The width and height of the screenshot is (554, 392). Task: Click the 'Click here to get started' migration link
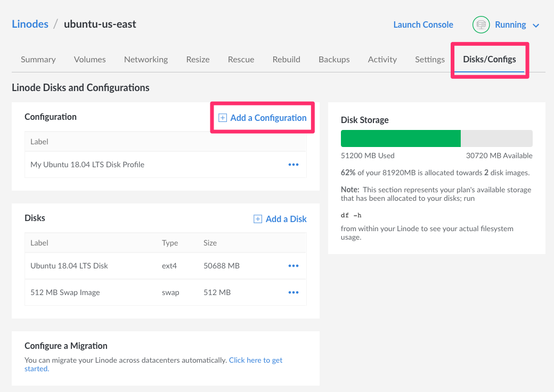tap(255, 360)
